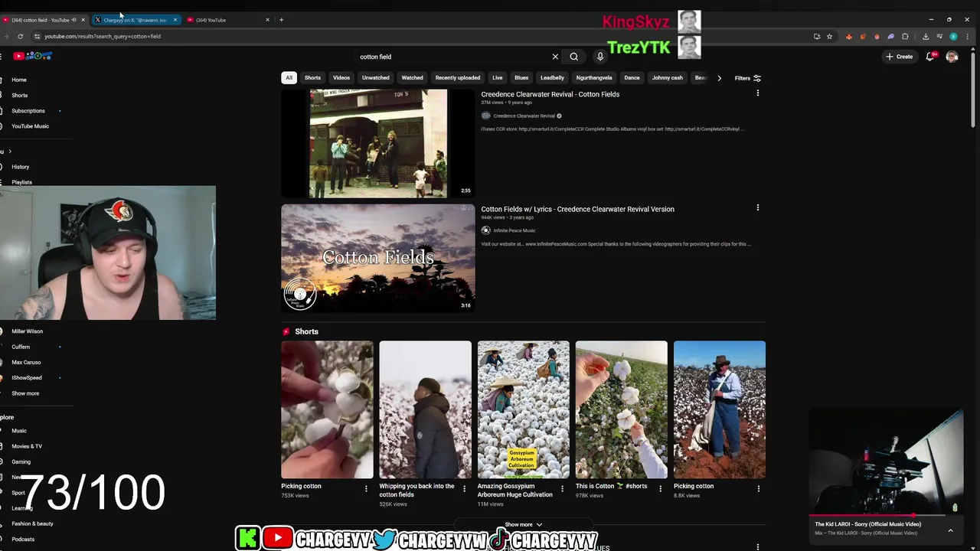980x551 pixels.
Task: Expand the miniplayer with the chevron
Action: (950, 530)
